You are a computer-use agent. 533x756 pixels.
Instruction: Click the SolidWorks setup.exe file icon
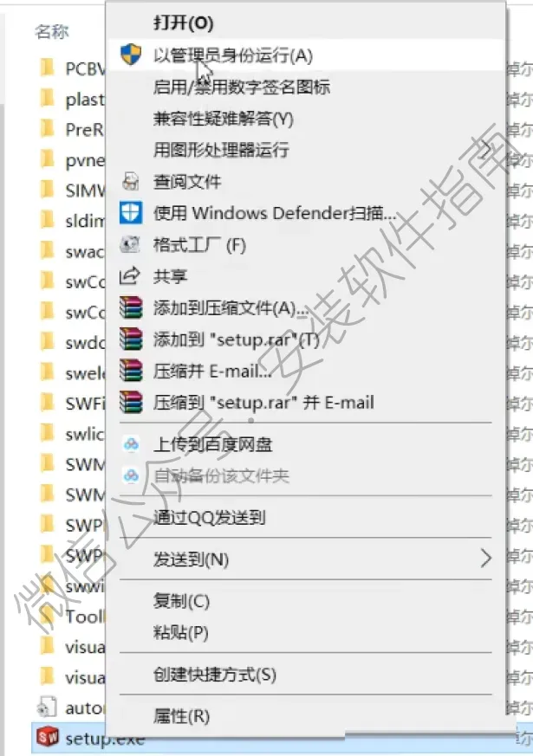click(x=48, y=736)
